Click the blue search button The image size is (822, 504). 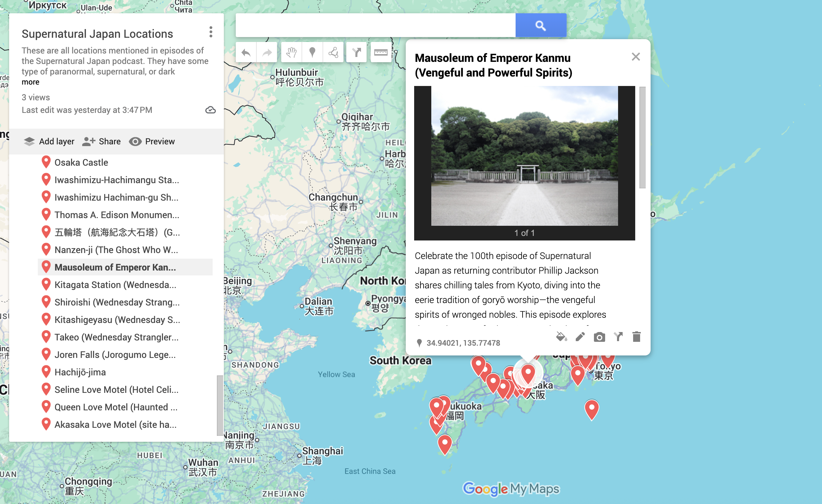(540, 25)
